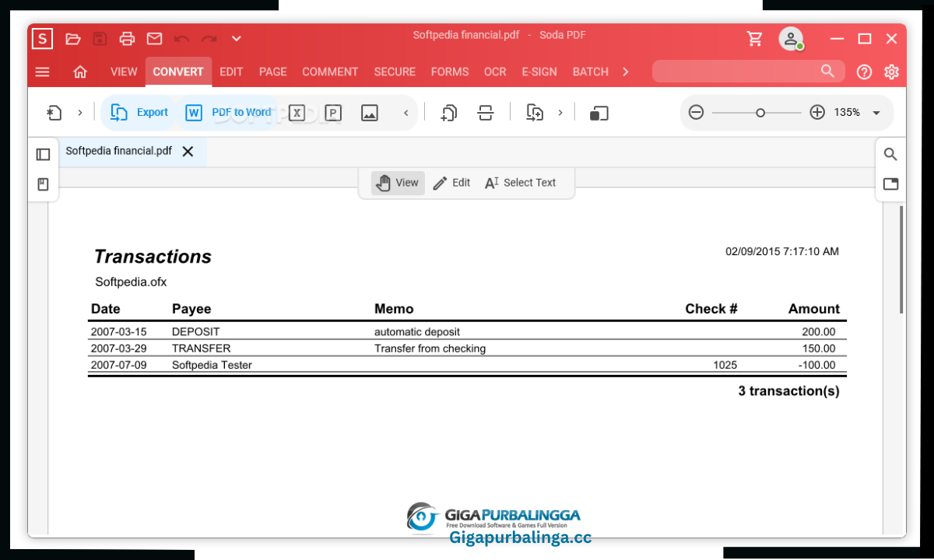Click the compress/resize toolbar icon
934x560 pixels.
(599, 114)
